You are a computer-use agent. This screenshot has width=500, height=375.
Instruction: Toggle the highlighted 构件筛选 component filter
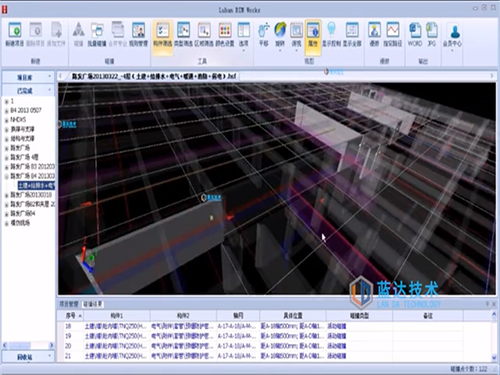163,36
